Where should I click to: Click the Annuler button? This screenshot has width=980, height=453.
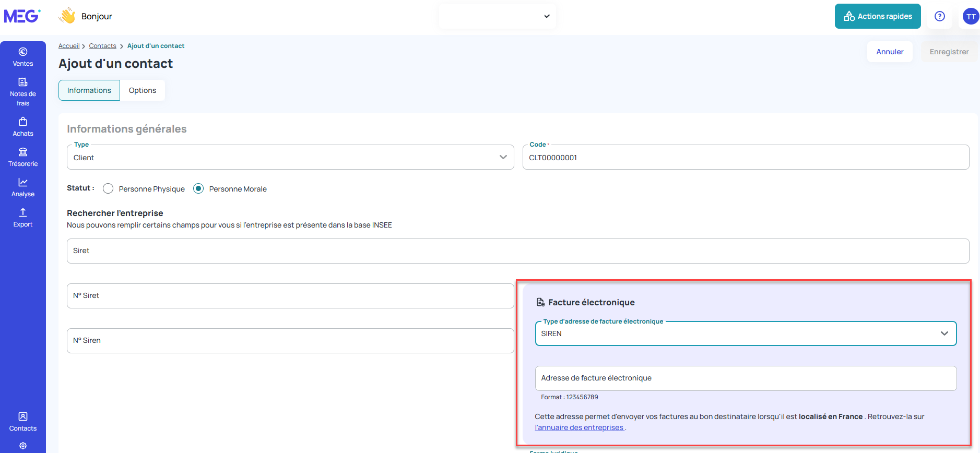(890, 52)
